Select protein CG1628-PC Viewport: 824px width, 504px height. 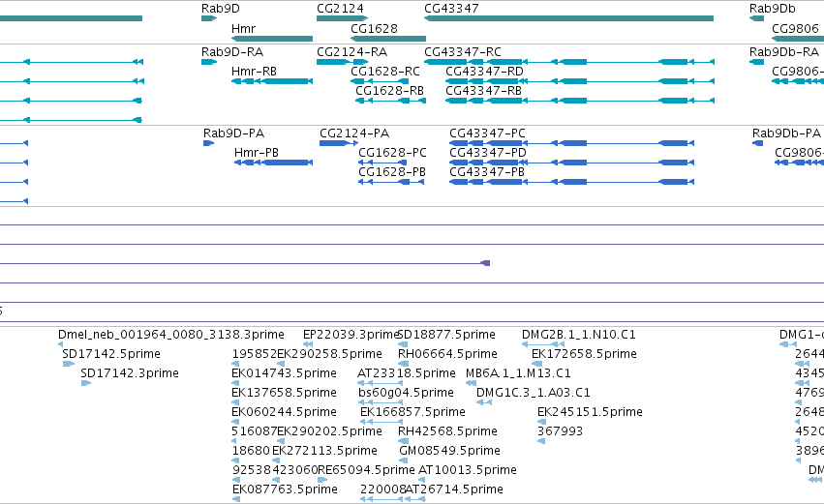tap(383, 163)
